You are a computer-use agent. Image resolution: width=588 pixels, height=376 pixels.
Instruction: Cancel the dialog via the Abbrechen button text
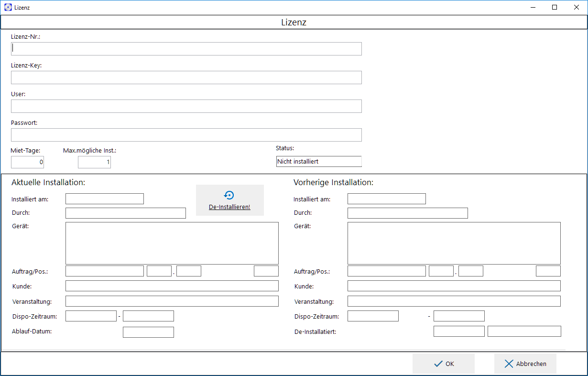[x=531, y=364]
